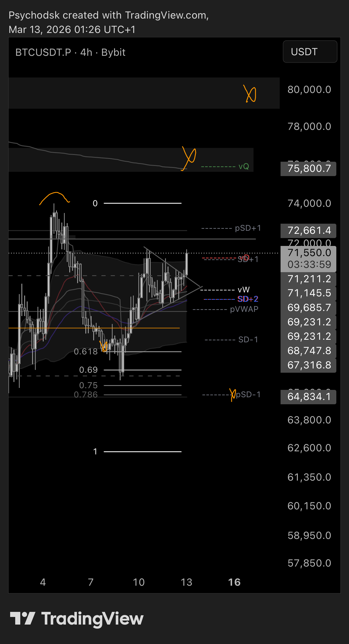Click the 80,000.0 price axis label
This screenshot has width=349, height=644.
click(309, 90)
